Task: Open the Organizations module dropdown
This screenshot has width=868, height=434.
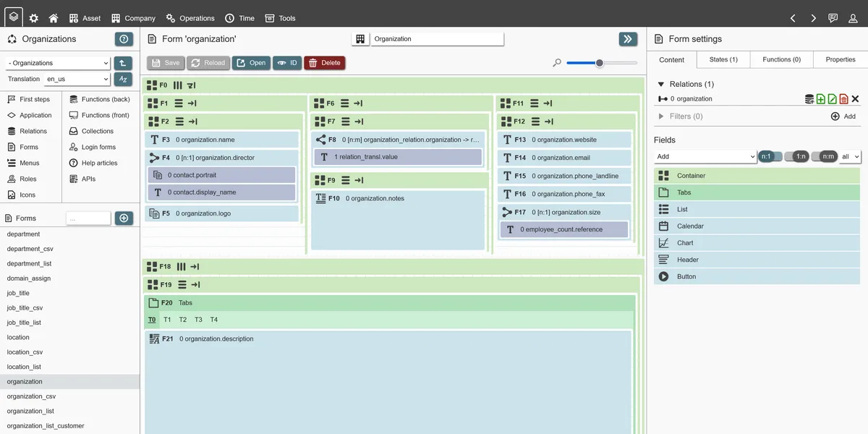Action: (x=59, y=63)
